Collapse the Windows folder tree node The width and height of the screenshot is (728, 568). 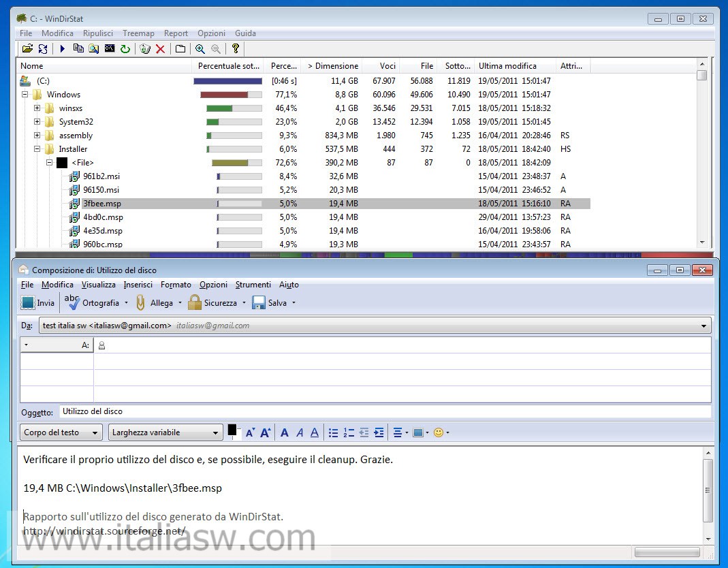[x=25, y=94]
